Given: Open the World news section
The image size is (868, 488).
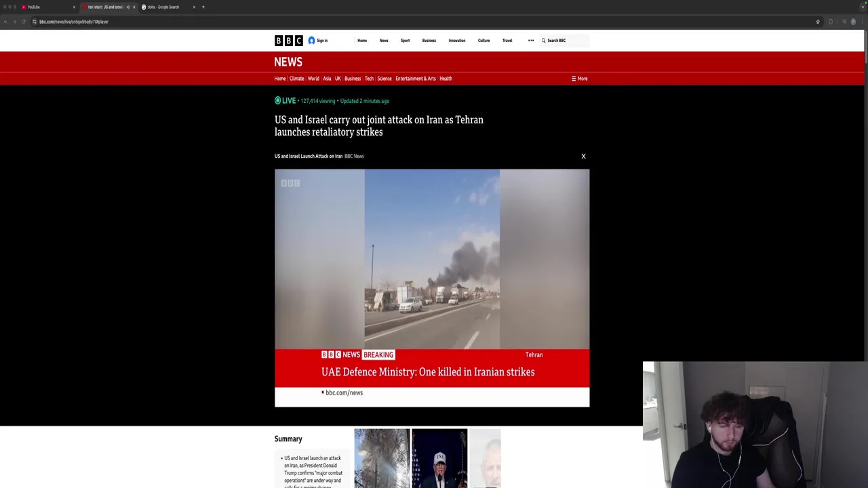Looking at the screenshot, I should tap(313, 79).
